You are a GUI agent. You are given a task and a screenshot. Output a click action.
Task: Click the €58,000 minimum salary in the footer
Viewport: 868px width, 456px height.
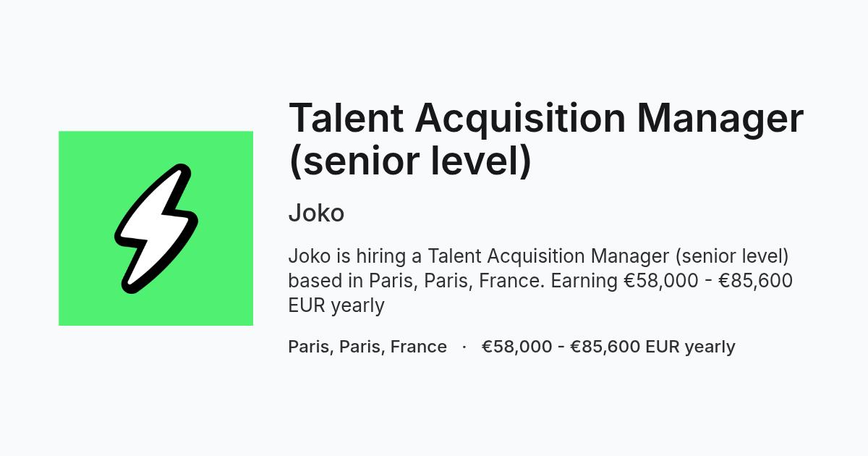pyautogui.click(x=516, y=347)
